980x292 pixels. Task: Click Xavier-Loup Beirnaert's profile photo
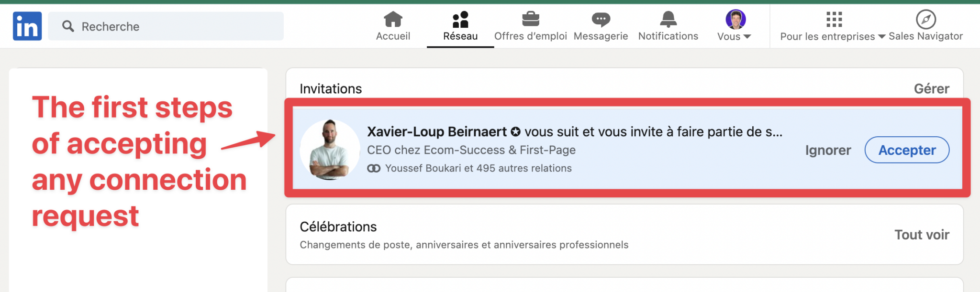coord(330,150)
